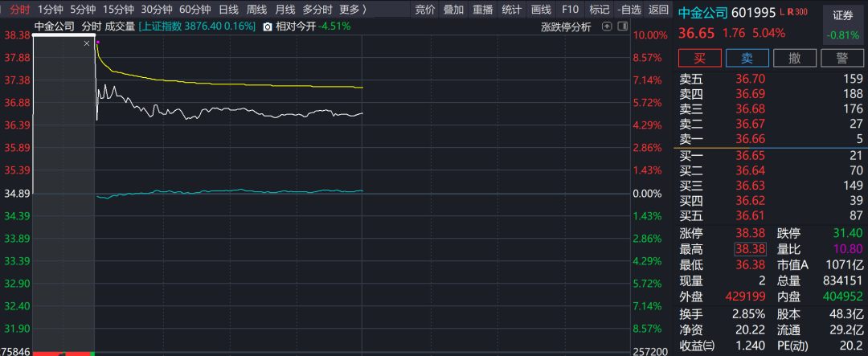
Task: Open the 60分钟 period chart
Action: pos(195,10)
